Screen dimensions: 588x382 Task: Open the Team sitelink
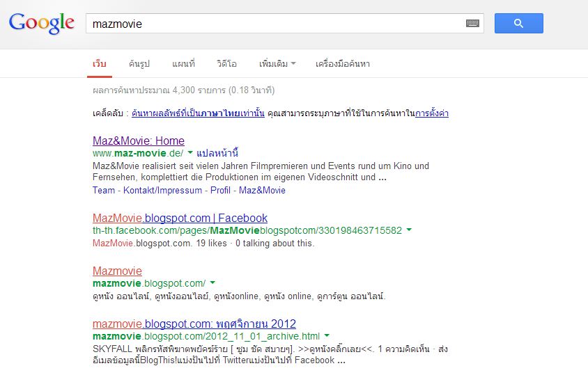click(x=104, y=190)
